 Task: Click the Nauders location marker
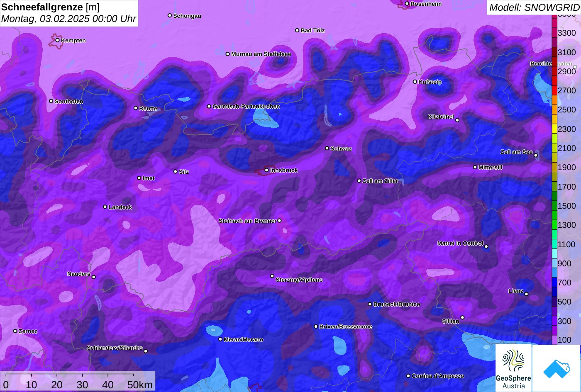94,277
